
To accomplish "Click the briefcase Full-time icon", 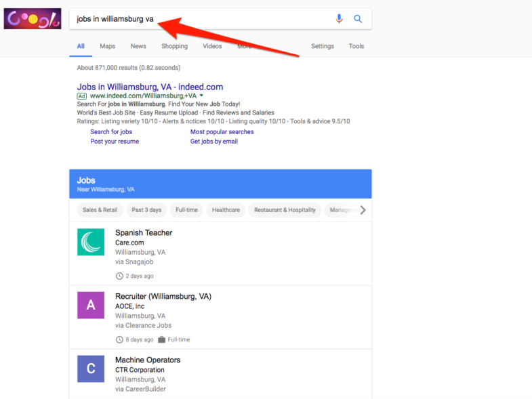I will point(161,339).
